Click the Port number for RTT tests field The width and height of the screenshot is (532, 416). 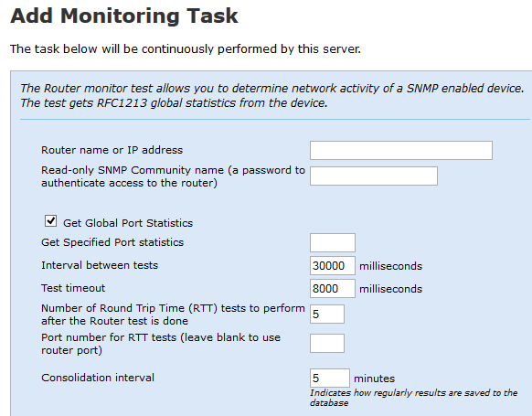tap(327, 344)
